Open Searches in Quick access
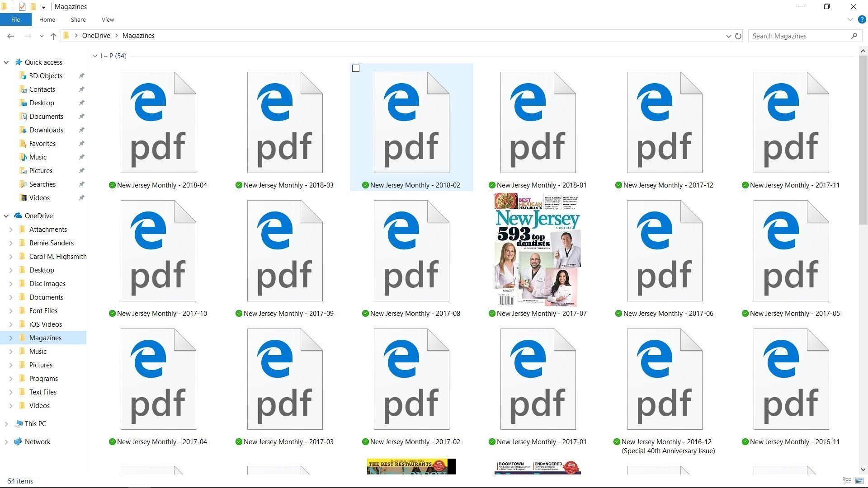 42,184
